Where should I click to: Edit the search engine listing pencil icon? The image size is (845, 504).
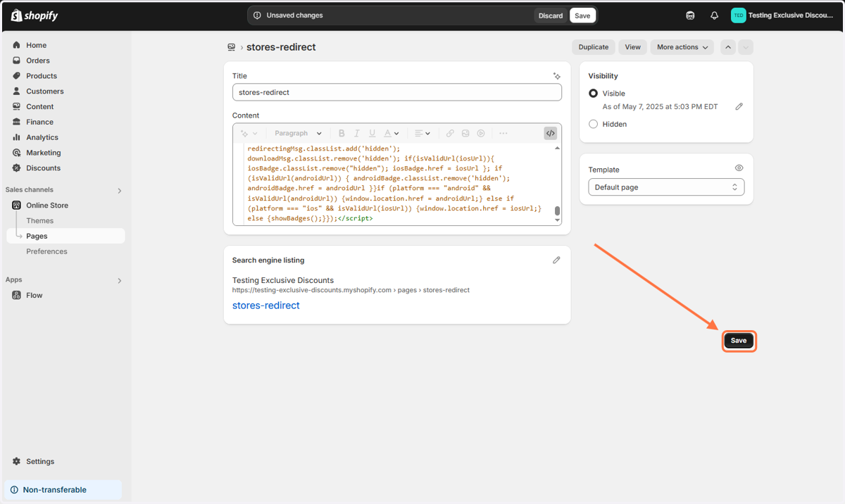pyautogui.click(x=556, y=260)
